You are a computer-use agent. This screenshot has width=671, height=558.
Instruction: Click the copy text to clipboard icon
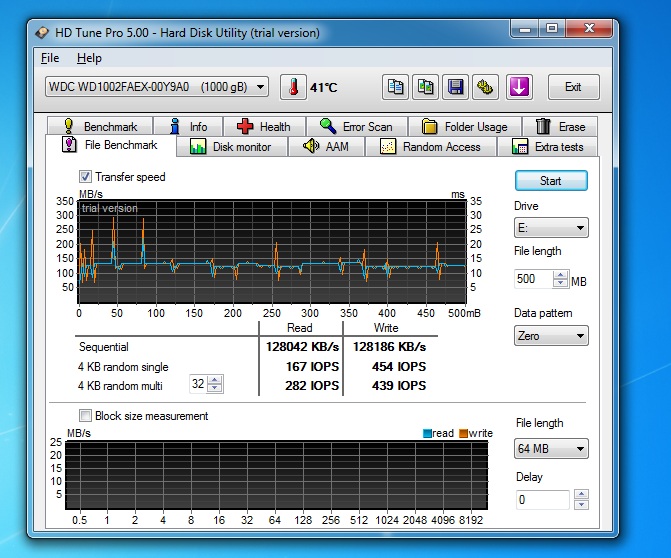[395, 87]
